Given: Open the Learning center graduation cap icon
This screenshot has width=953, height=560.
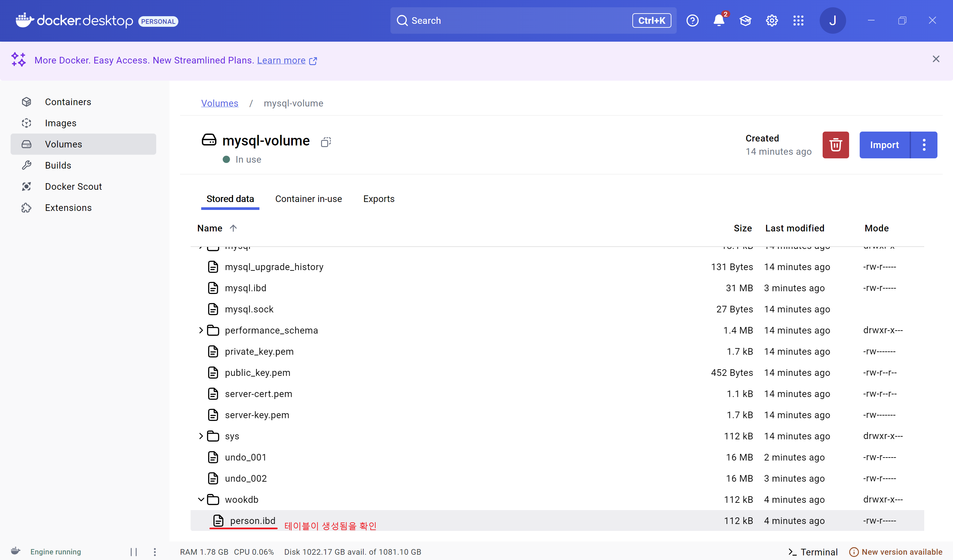Looking at the screenshot, I should click(745, 20).
